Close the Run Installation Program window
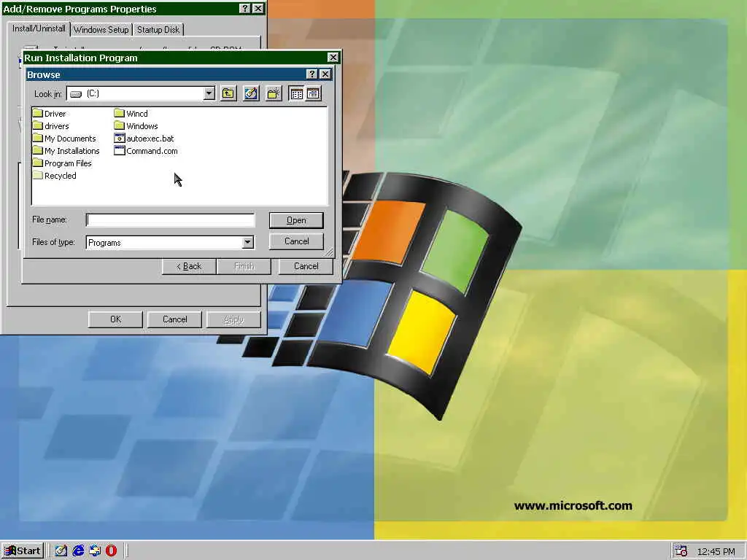This screenshot has height=560, width=747. (x=333, y=58)
